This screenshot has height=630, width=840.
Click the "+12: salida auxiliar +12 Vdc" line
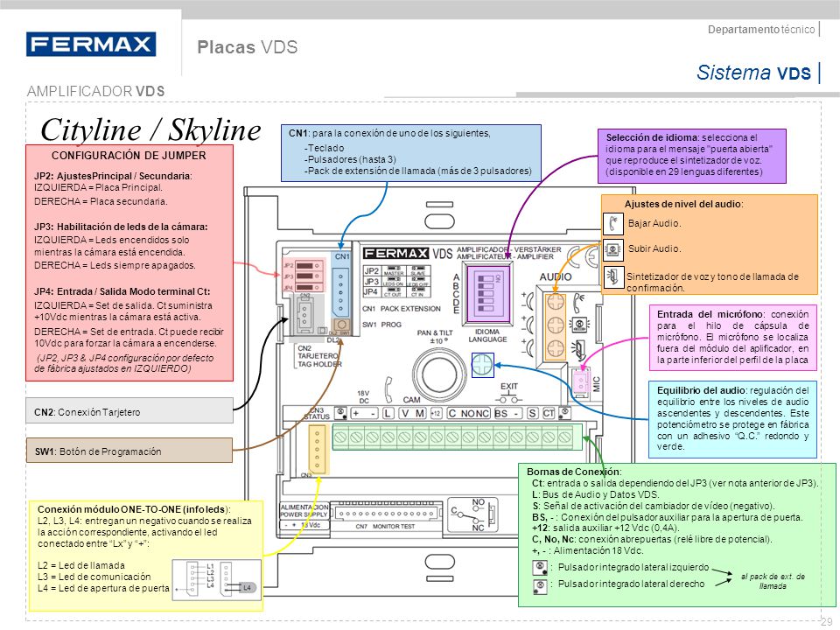[606, 528]
